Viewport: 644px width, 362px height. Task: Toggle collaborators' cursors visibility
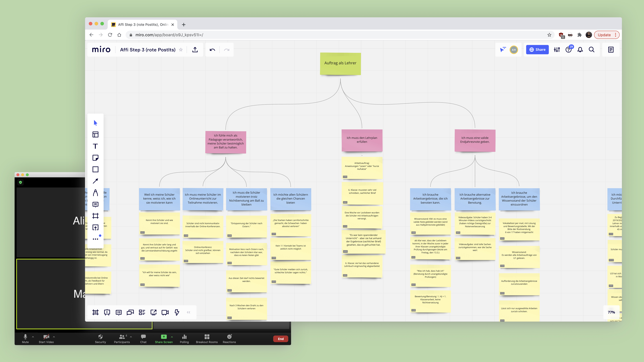point(503,50)
